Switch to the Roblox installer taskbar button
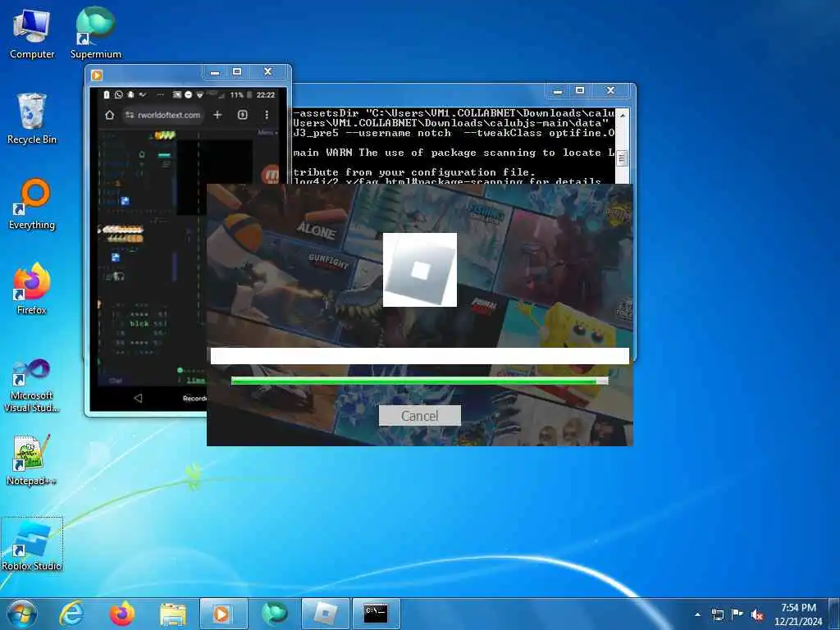The height and width of the screenshot is (630, 840). pos(325,614)
